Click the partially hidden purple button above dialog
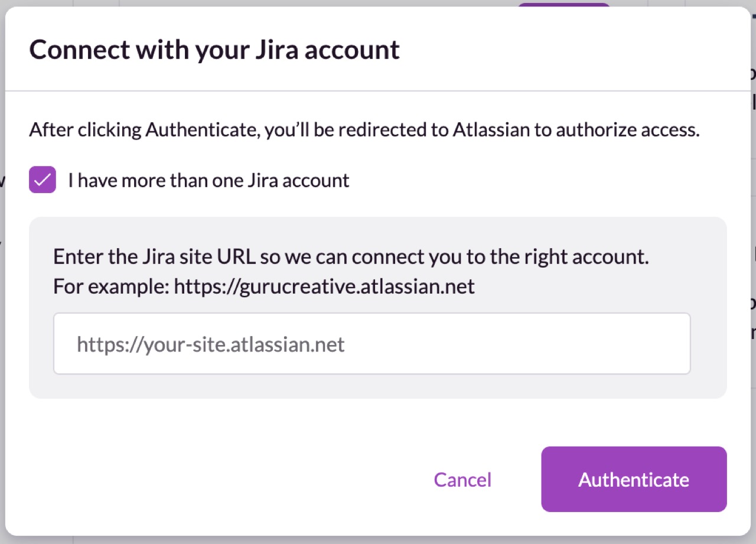Image resolution: width=756 pixels, height=544 pixels. coord(563,5)
